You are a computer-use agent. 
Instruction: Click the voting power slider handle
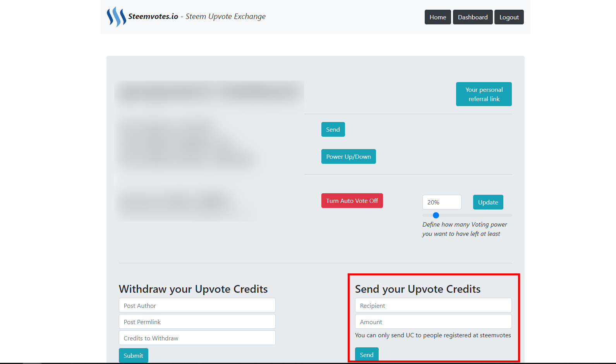(436, 215)
